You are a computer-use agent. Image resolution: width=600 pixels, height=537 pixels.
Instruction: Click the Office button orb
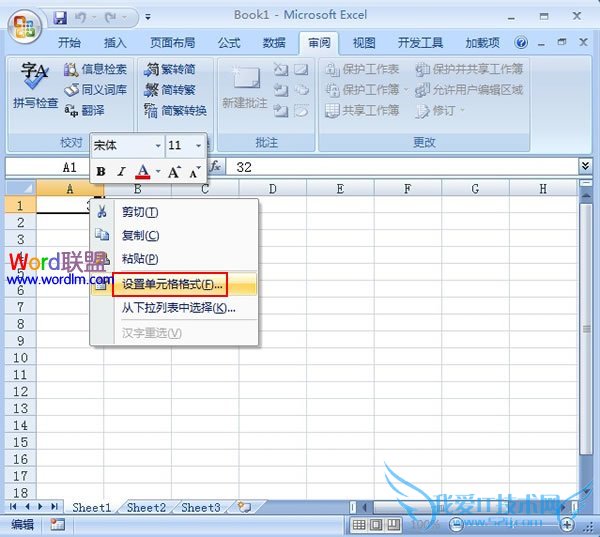point(24,26)
